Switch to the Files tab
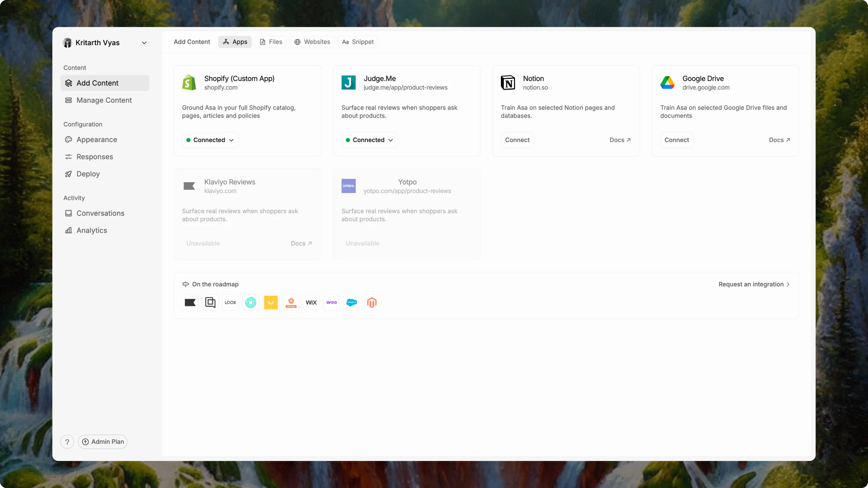 tap(271, 42)
